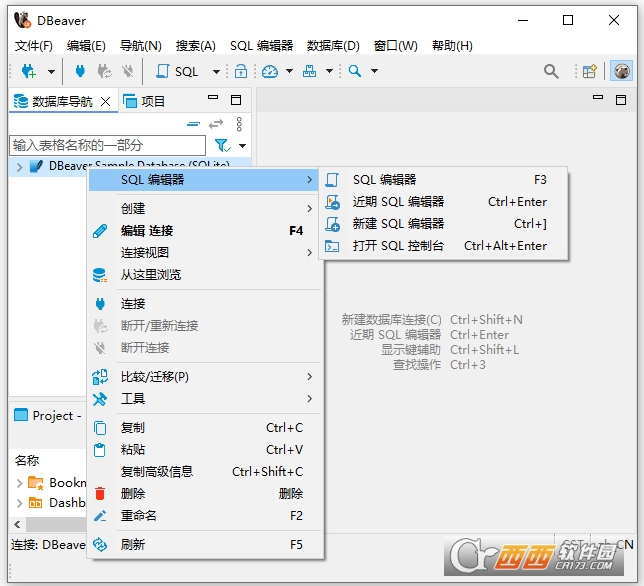Click the database structure toolbar icon
The image size is (644, 586).
tap(310, 71)
